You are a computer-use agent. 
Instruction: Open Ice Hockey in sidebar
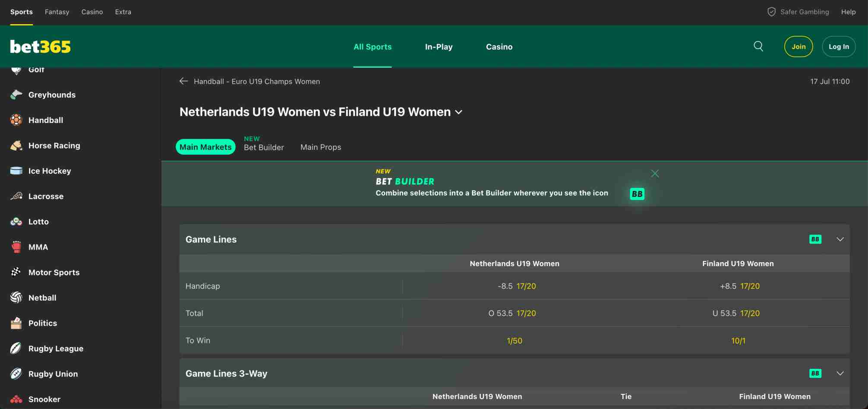click(50, 171)
